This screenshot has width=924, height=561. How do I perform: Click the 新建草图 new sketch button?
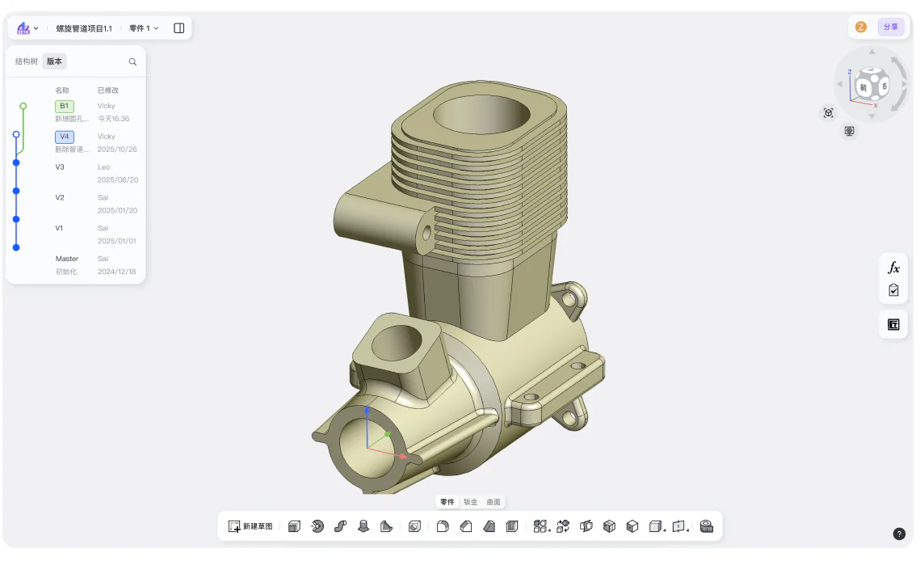(250, 526)
